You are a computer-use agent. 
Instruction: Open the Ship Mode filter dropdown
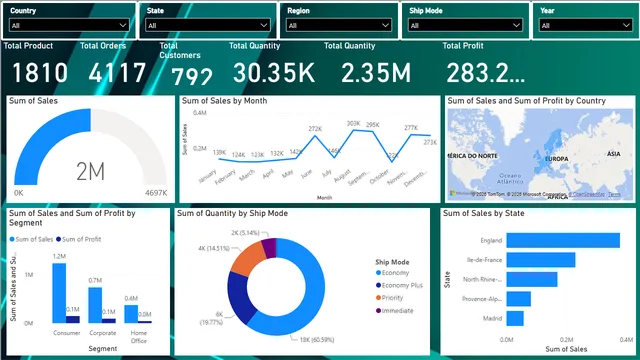pos(465,25)
